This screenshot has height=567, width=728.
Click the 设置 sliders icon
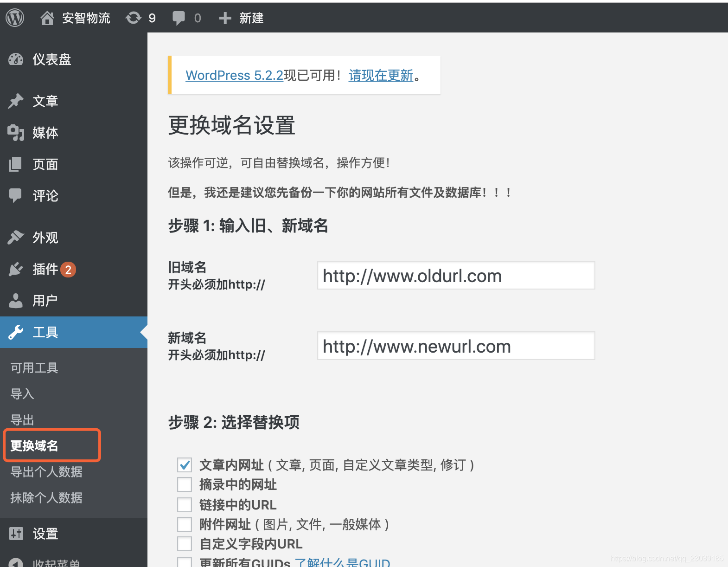pos(16,534)
